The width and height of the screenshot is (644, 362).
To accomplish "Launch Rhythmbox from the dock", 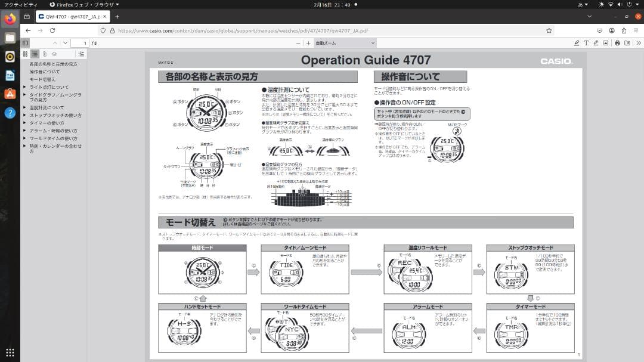I will [10, 57].
